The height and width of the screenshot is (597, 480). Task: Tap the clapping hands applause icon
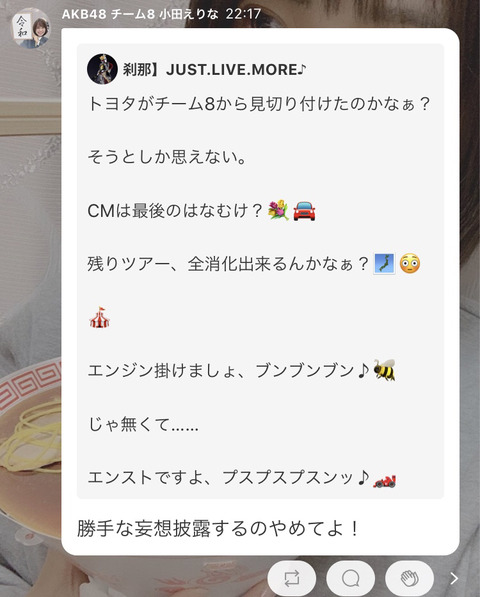tap(410, 578)
